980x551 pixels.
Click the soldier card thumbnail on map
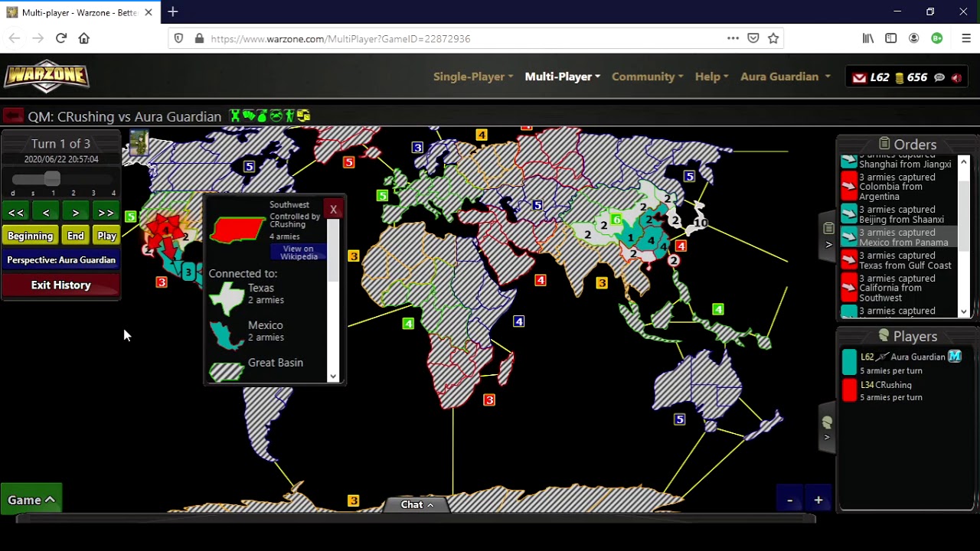click(x=139, y=143)
